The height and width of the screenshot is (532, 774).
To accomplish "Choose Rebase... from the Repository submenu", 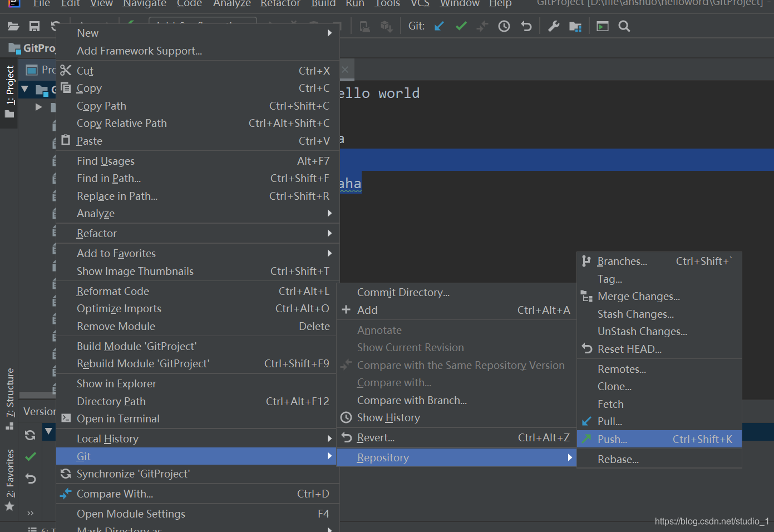I will (659, 459).
